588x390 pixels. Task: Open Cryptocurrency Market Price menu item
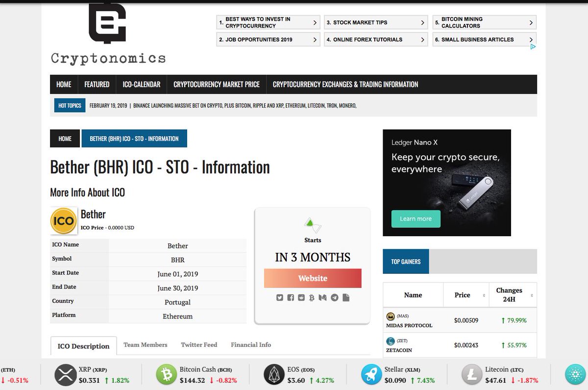217,84
